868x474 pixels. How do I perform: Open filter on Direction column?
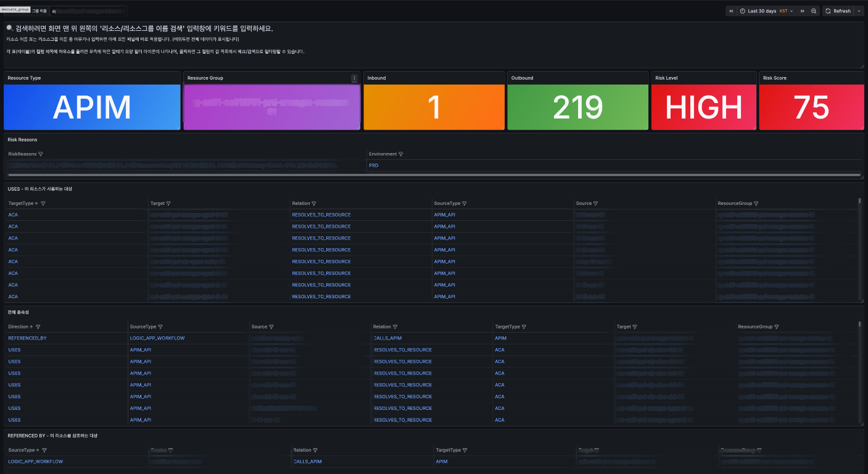pyautogui.click(x=38, y=326)
